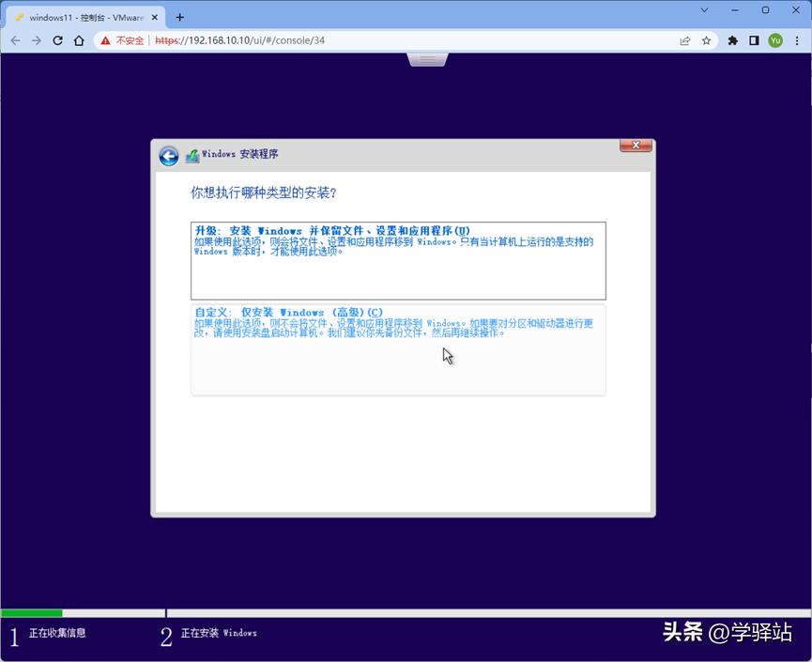Reload the VMware console page
This screenshot has height=662, width=812.
(58, 40)
